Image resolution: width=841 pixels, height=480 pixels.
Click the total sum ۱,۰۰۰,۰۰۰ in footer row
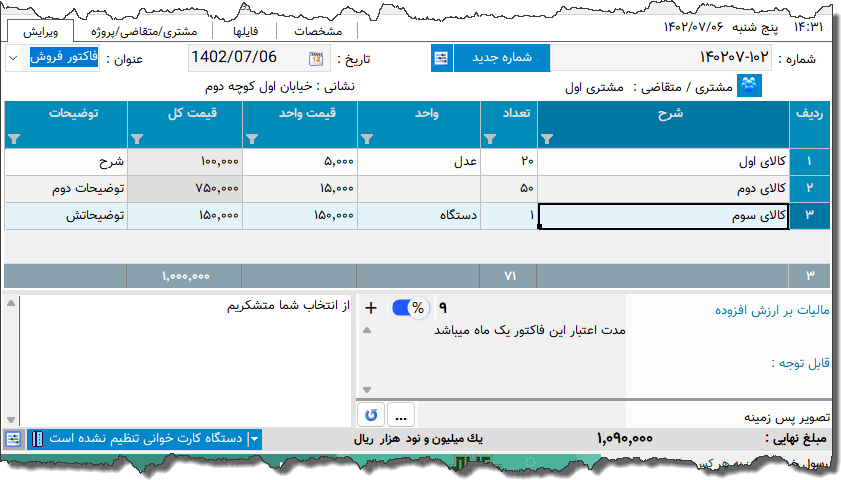(x=186, y=276)
